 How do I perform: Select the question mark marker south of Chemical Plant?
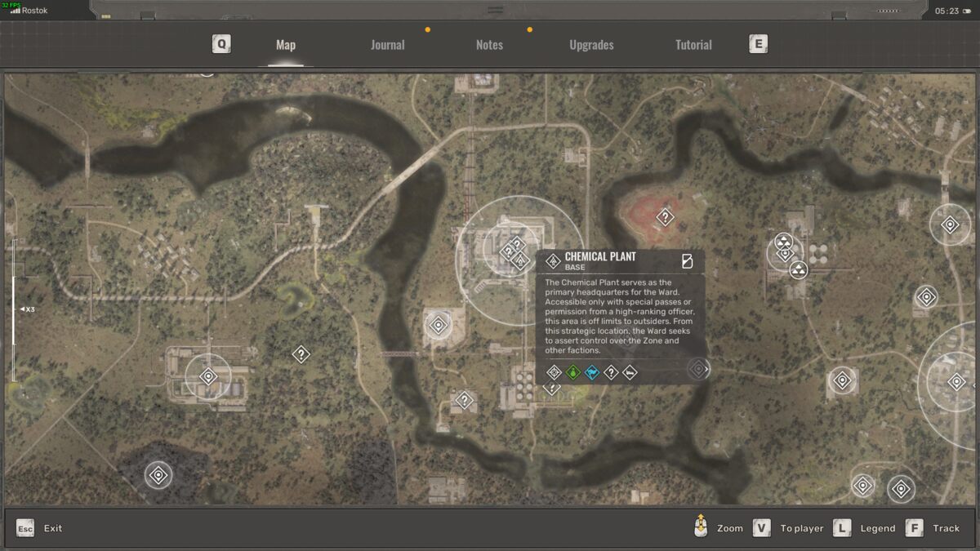pos(464,400)
